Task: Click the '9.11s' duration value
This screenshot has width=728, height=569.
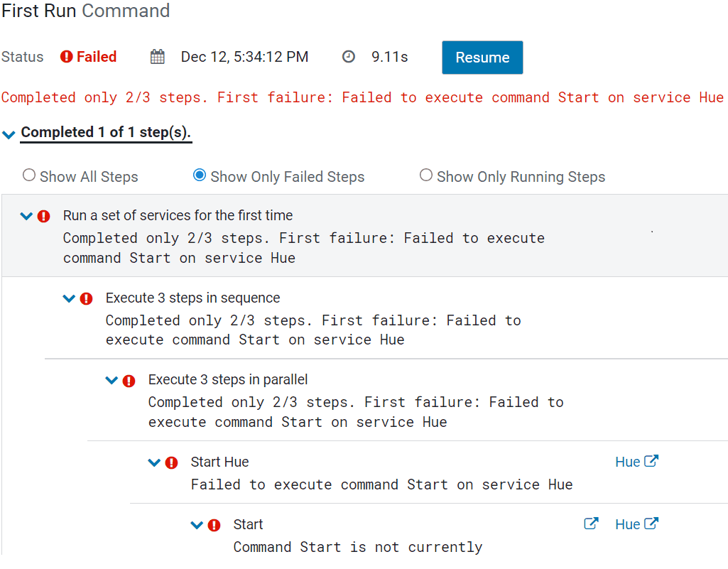Action: click(x=389, y=57)
